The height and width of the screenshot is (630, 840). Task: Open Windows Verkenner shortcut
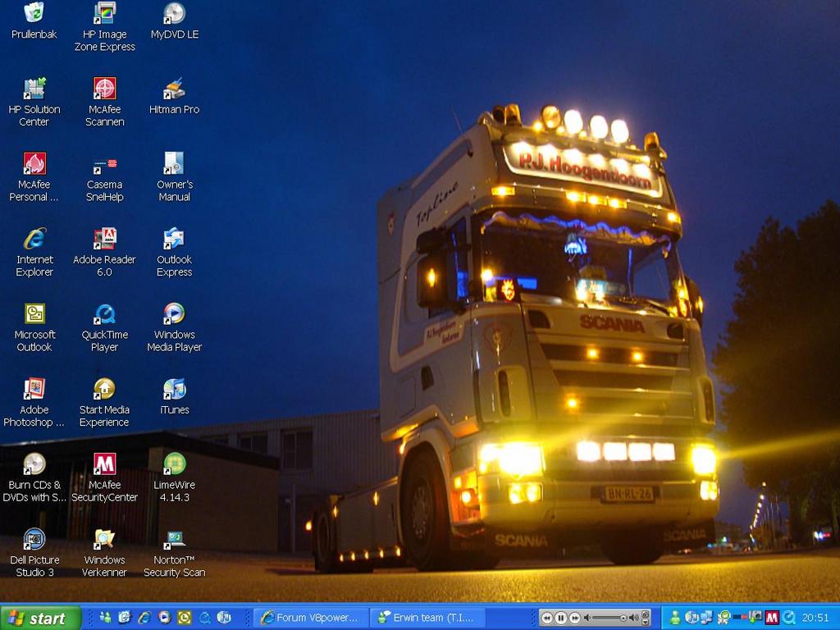click(x=104, y=552)
